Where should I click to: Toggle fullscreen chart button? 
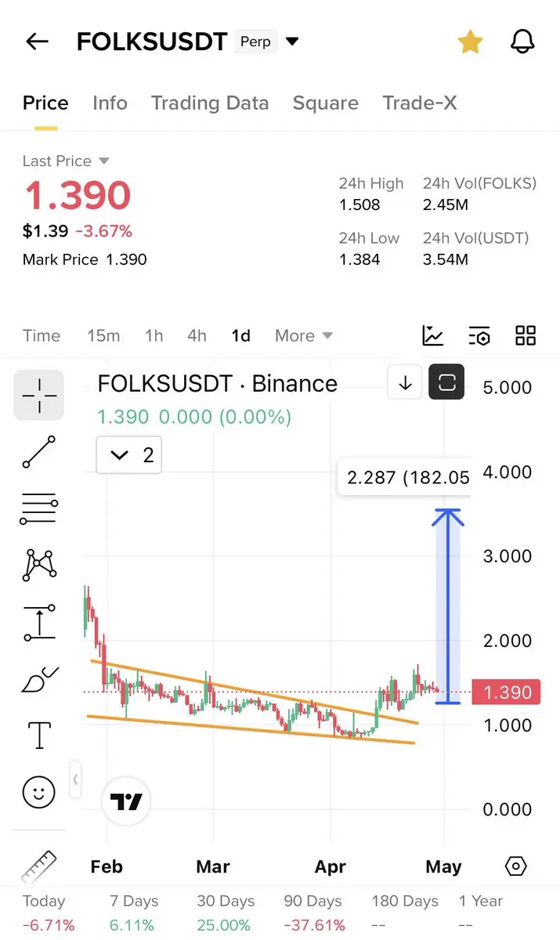tap(447, 383)
